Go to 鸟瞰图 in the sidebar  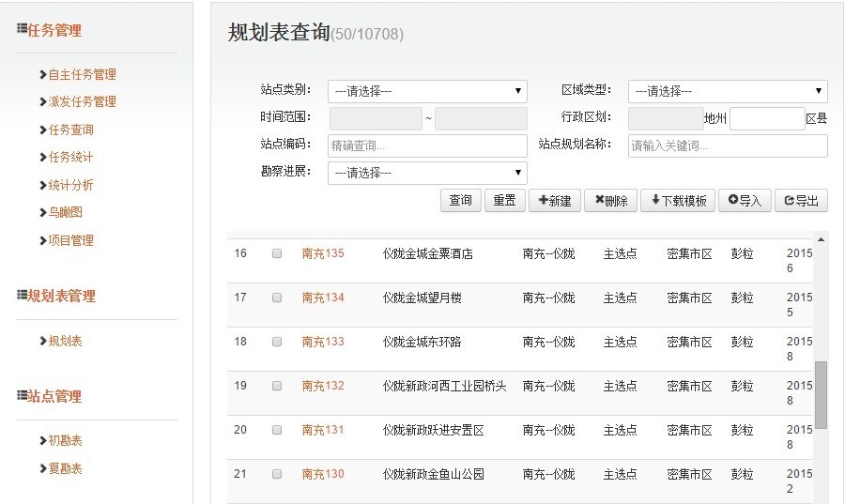pos(65,212)
